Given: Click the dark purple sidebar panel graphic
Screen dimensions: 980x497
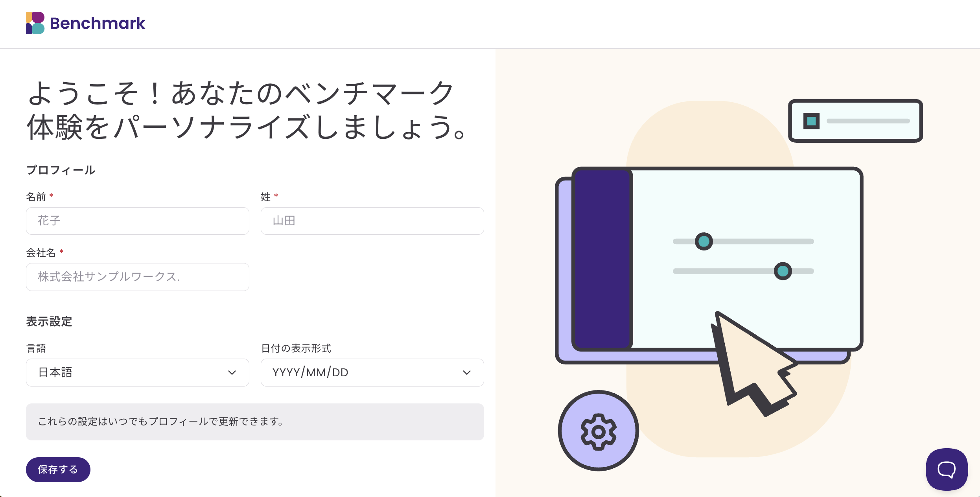Looking at the screenshot, I should tap(602, 259).
